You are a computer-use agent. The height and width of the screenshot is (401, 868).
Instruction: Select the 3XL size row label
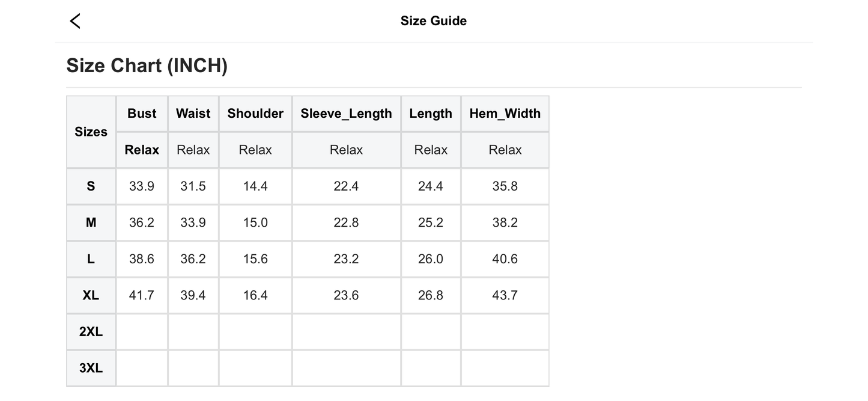pyautogui.click(x=91, y=368)
